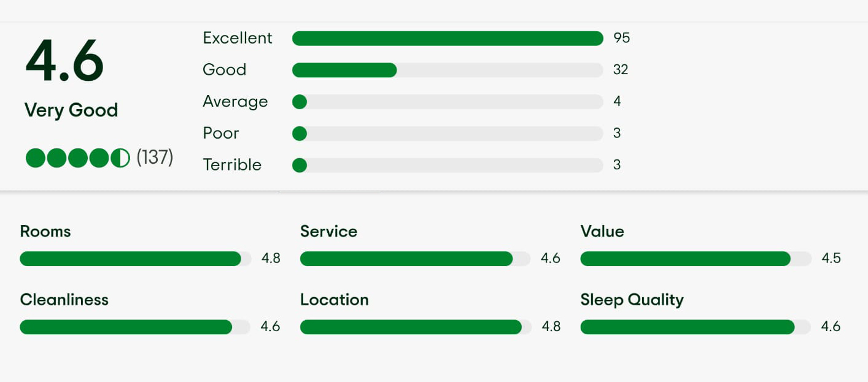This screenshot has width=868, height=382.
Task: Click the Sleep Quality category heading
Action: tap(632, 300)
